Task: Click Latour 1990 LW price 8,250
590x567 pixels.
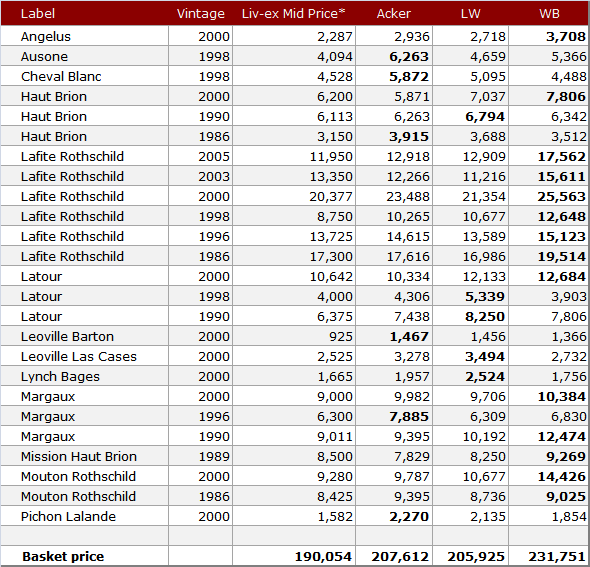Action: coord(485,316)
